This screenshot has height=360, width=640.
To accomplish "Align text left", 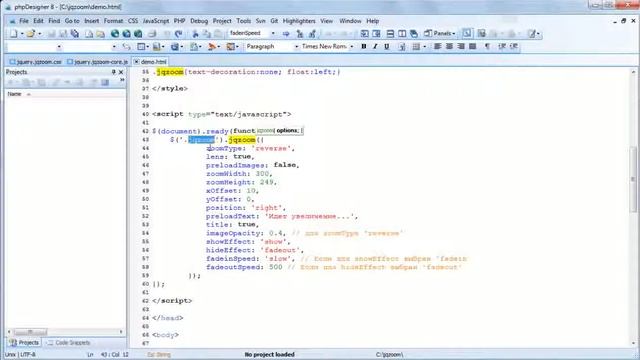I will 438,47.
